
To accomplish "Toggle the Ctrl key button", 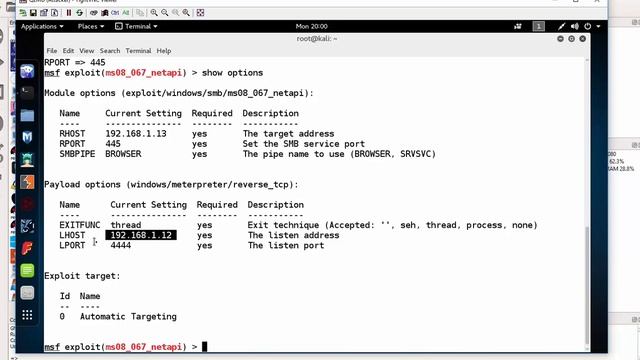I will point(115,13).
